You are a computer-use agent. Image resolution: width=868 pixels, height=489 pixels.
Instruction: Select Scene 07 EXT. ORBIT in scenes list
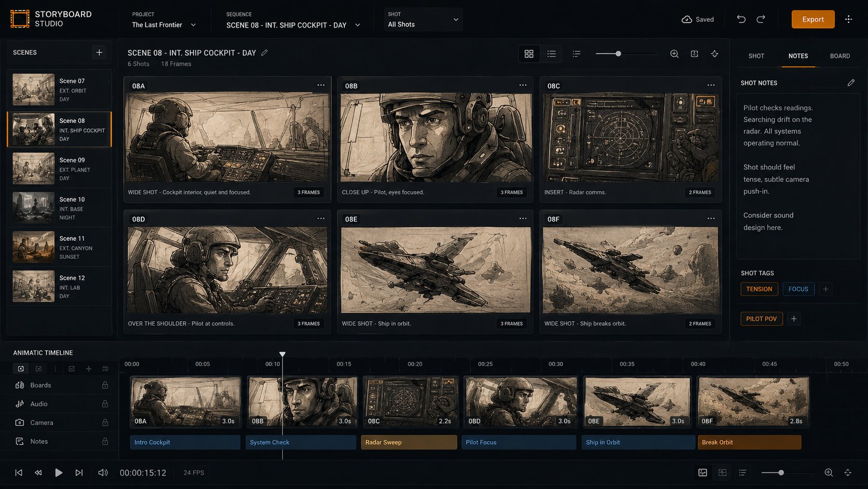point(59,89)
